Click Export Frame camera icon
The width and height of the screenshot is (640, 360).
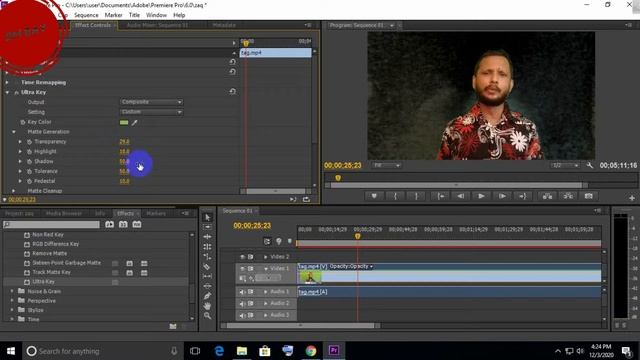[x=589, y=196]
